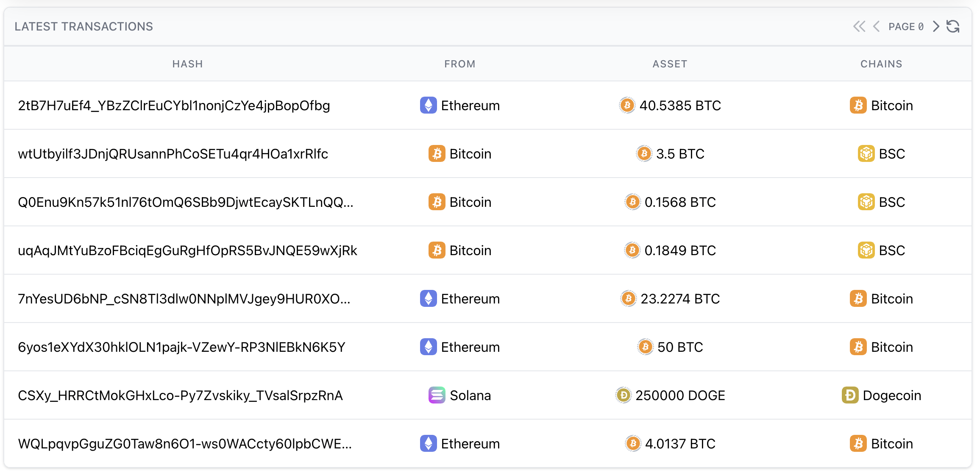Open transaction hash starting with wtUtbyilf3
980x473 pixels.
[173, 154]
